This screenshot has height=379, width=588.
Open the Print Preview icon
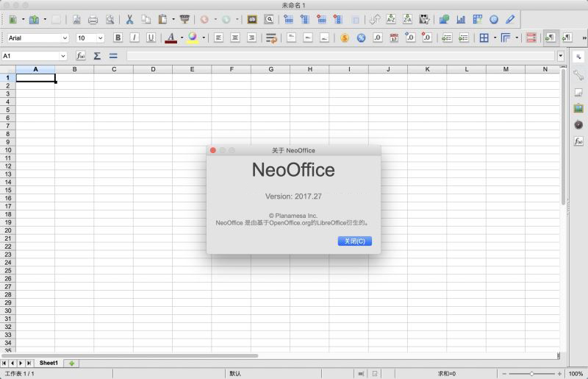110,20
